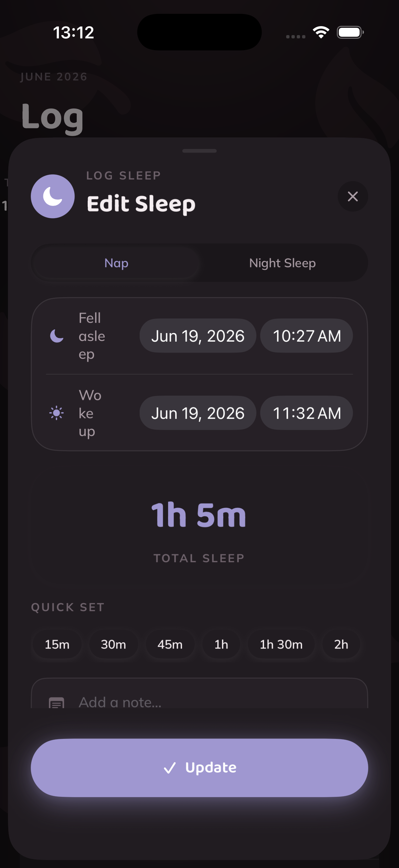Viewport: 399px width, 868px height.
Task: Select the Nap sleep type
Action: click(116, 263)
